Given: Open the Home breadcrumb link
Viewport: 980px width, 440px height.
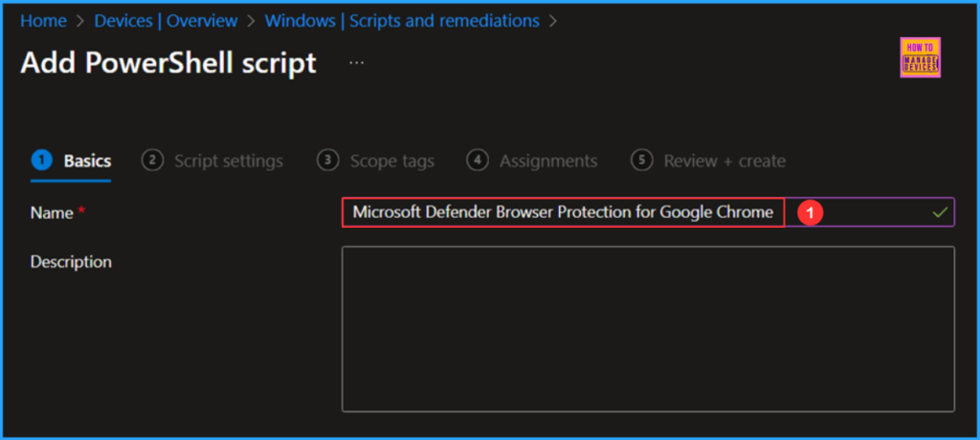Looking at the screenshot, I should (x=43, y=21).
